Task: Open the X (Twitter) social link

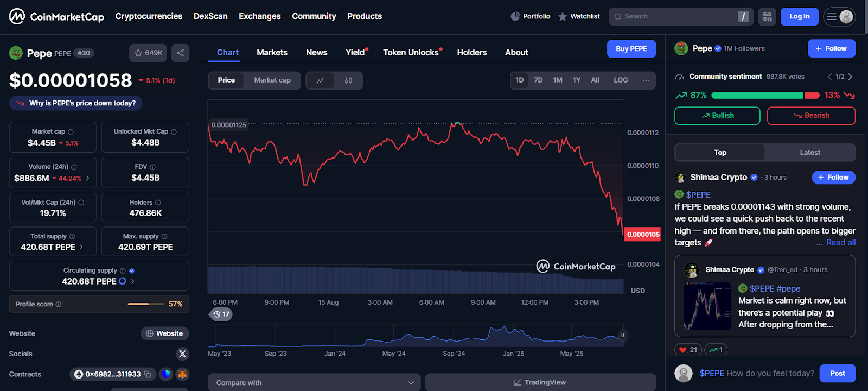Action: click(x=182, y=354)
